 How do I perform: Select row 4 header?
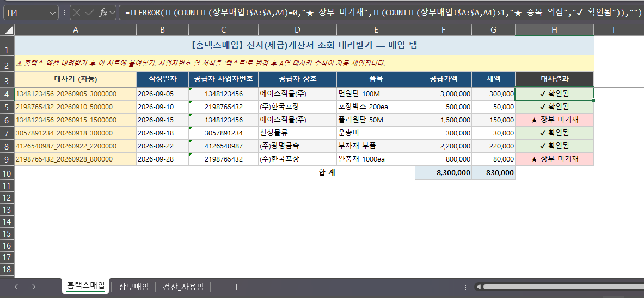point(7,94)
